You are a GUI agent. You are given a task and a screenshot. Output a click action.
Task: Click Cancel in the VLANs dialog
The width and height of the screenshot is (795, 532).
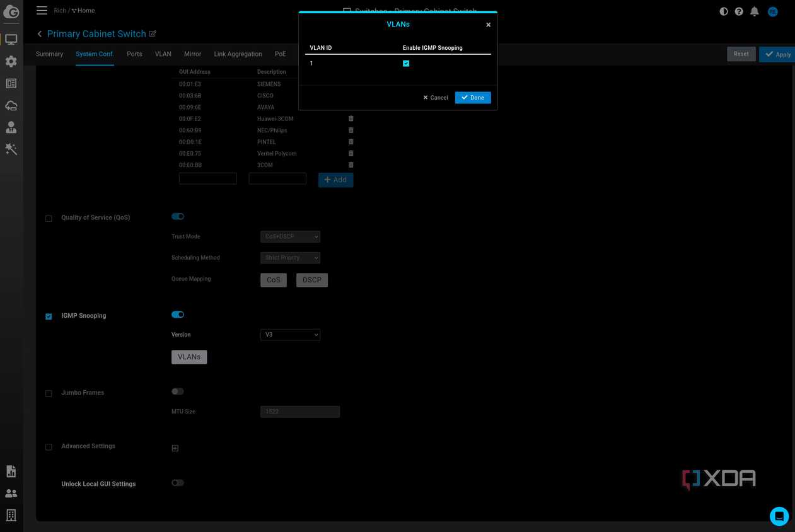point(435,98)
